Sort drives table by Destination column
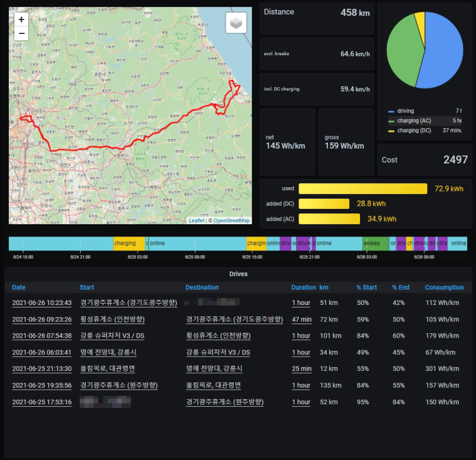476x460 pixels. tap(202, 287)
